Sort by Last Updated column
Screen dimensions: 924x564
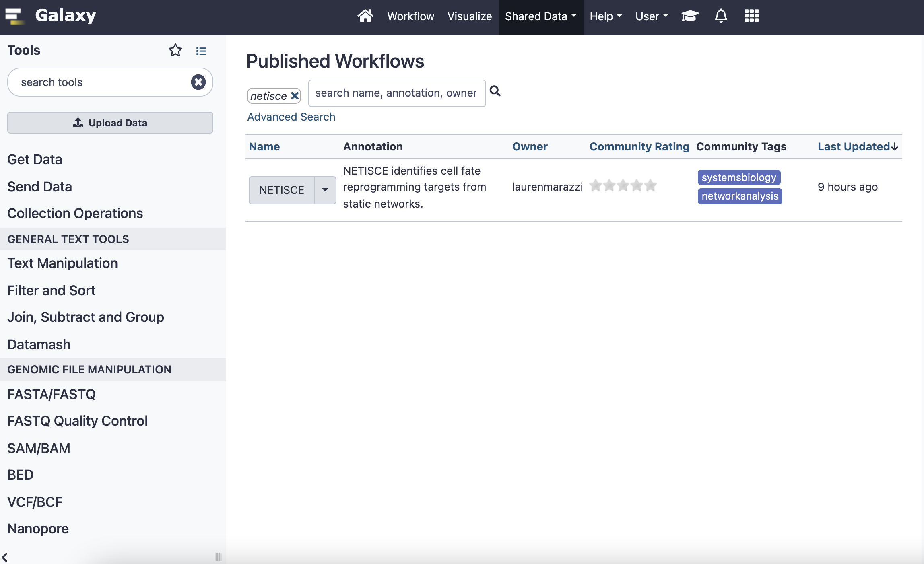point(858,146)
